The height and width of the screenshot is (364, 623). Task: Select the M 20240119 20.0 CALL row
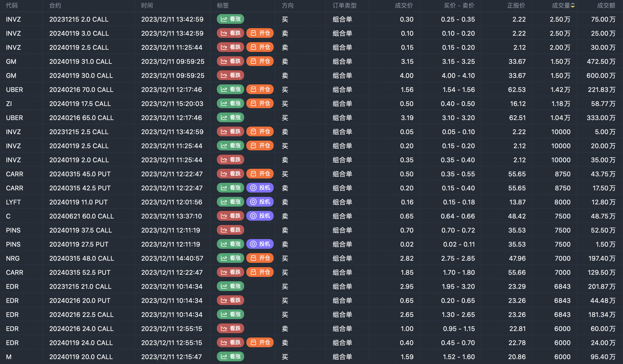pyautogui.click(x=81, y=357)
